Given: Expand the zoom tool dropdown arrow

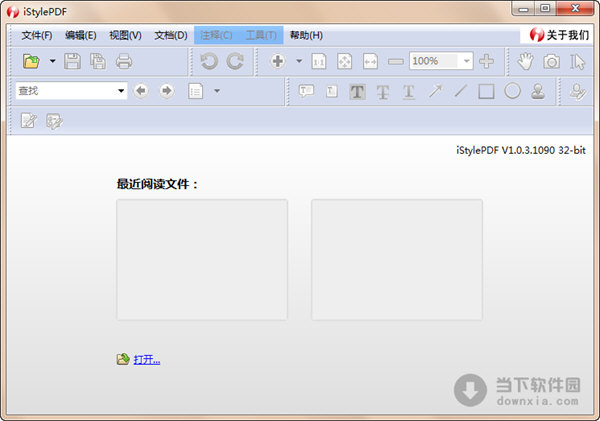Looking at the screenshot, I should pyautogui.click(x=299, y=61).
